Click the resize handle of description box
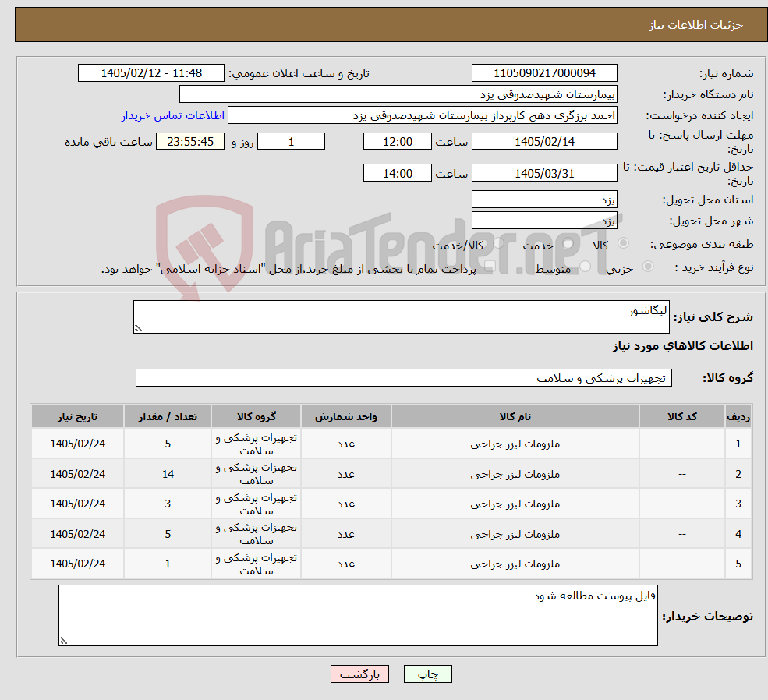 coord(138,328)
